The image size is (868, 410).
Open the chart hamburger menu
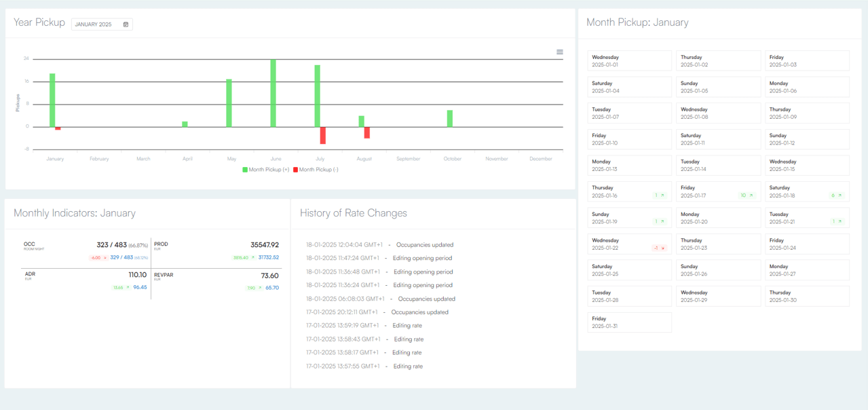tap(560, 52)
